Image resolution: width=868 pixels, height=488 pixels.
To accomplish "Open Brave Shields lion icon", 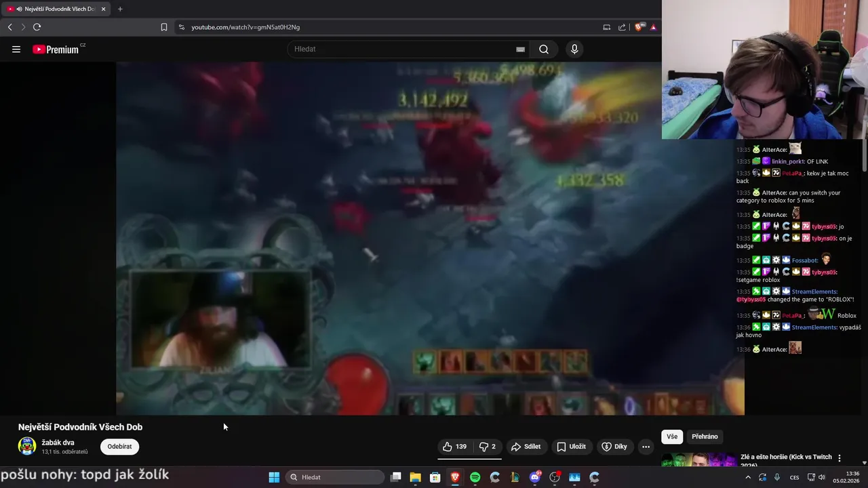I will click(x=639, y=27).
